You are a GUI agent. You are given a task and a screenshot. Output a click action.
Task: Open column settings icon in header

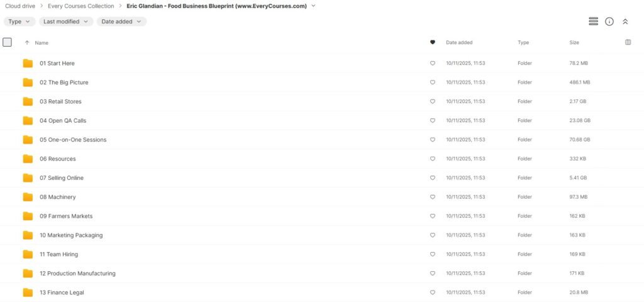point(628,42)
